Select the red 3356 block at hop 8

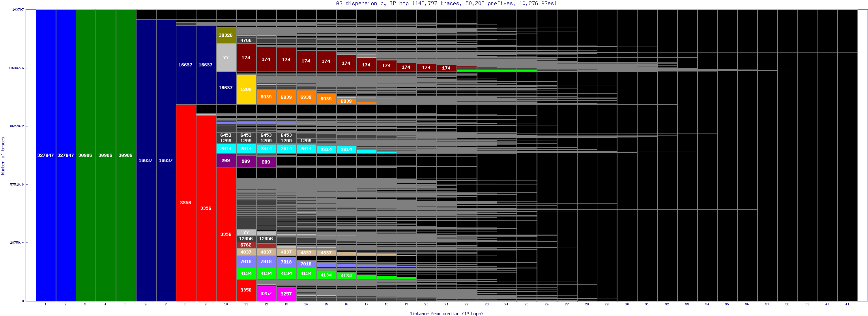coord(186,203)
